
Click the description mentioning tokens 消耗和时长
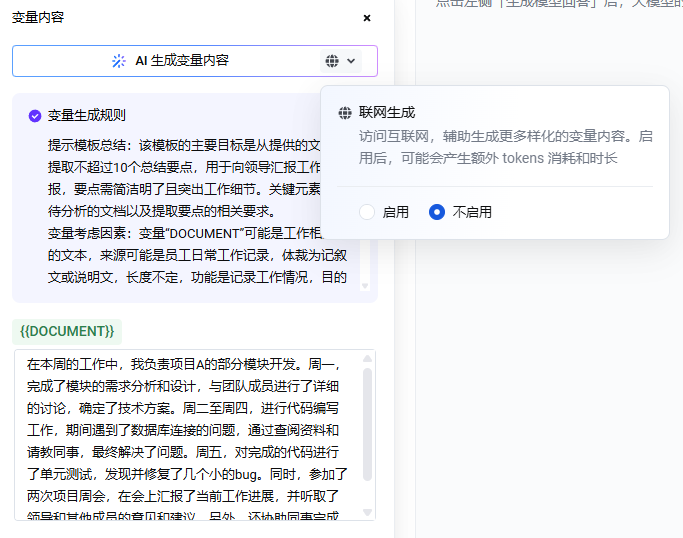(505, 147)
